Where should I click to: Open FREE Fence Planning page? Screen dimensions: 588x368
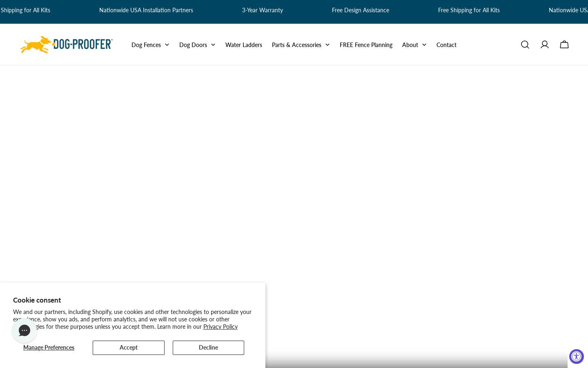pyautogui.click(x=366, y=45)
